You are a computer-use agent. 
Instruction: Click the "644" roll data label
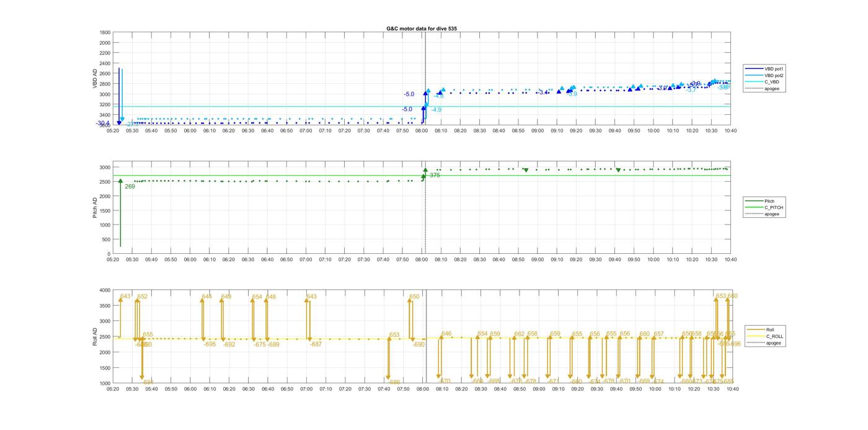tap(206, 297)
